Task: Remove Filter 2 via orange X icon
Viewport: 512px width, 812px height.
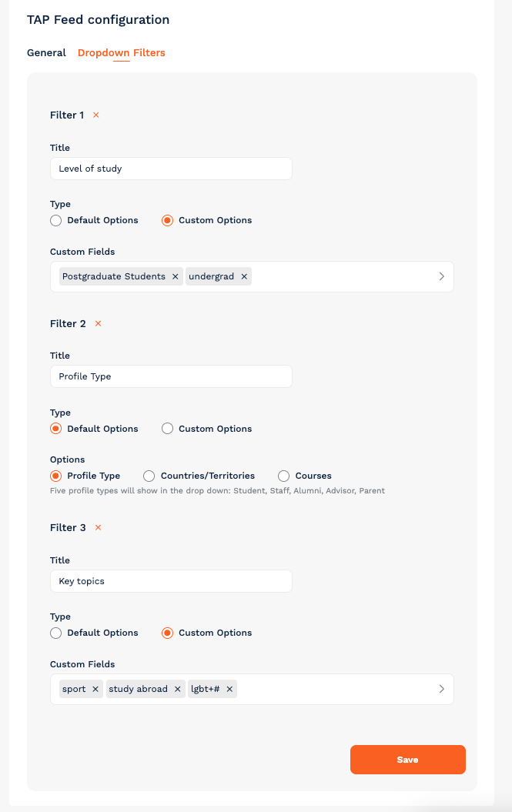Action: pyautogui.click(x=98, y=323)
